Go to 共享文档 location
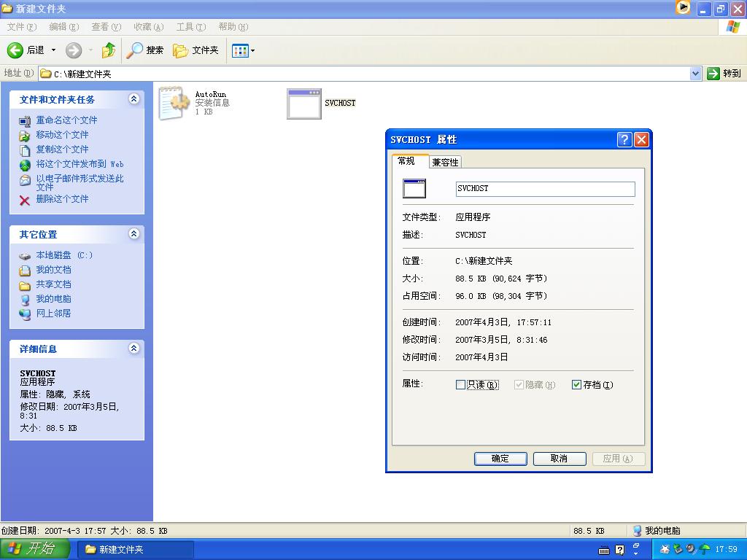 [53, 284]
